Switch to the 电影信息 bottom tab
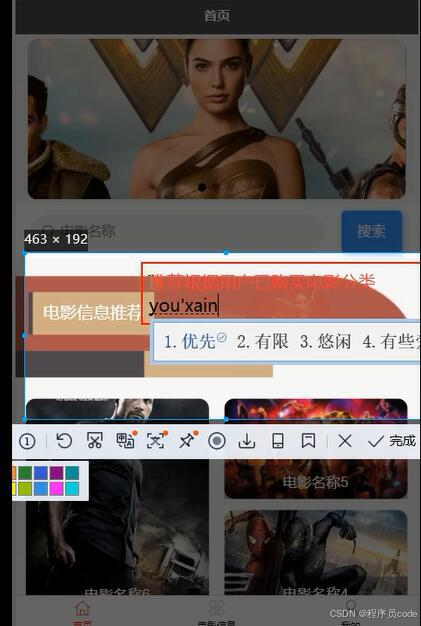The height and width of the screenshot is (626, 421). 216,613
